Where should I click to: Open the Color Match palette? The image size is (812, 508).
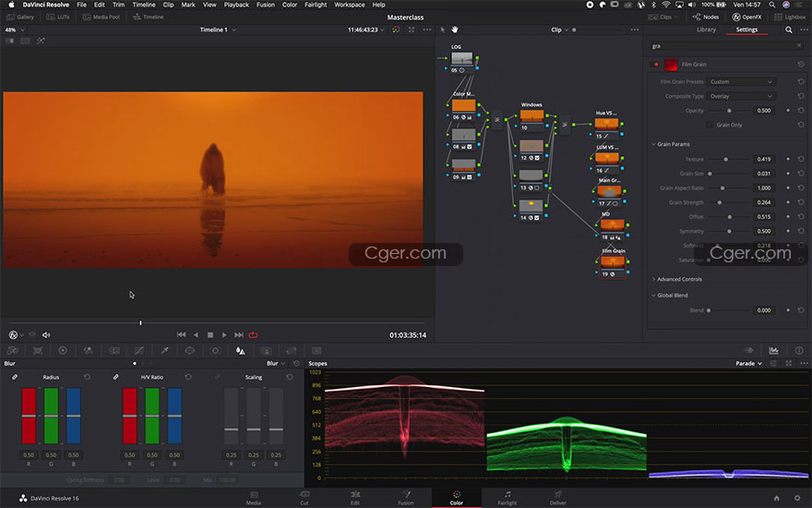click(x=38, y=350)
